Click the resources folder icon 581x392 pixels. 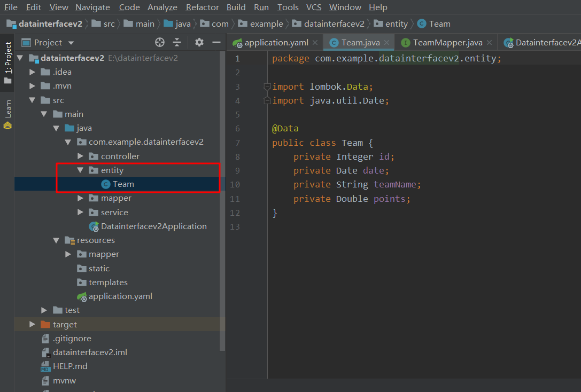69,241
